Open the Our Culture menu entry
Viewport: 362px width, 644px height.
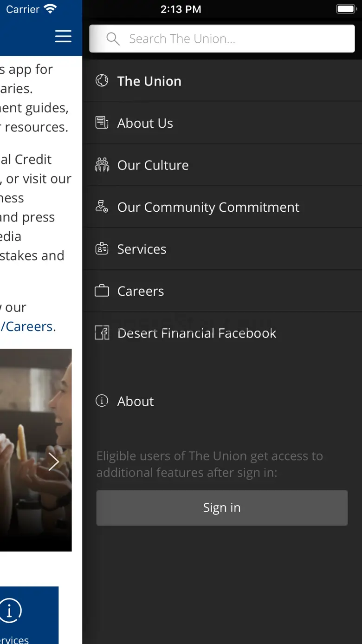point(153,165)
